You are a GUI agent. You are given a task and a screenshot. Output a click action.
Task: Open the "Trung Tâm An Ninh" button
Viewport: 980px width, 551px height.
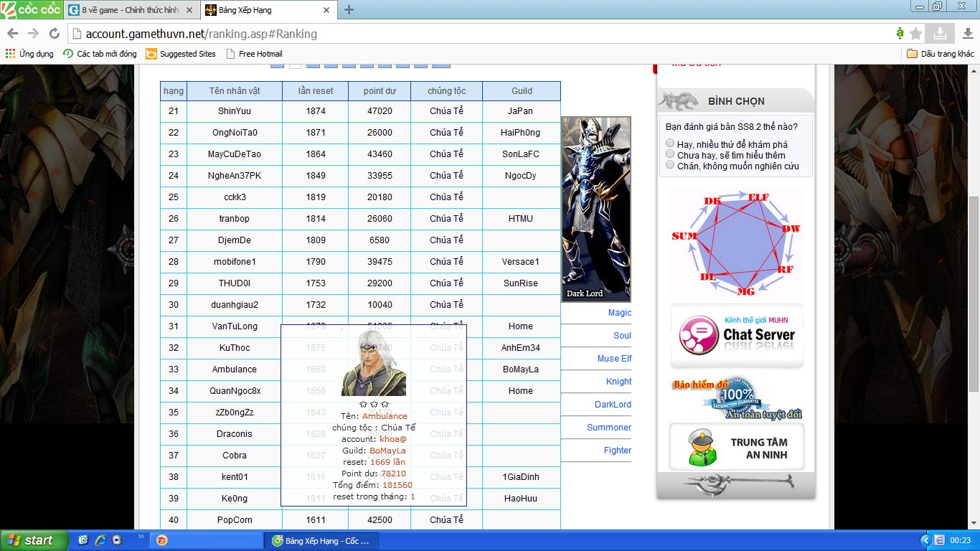[x=737, y=446]
